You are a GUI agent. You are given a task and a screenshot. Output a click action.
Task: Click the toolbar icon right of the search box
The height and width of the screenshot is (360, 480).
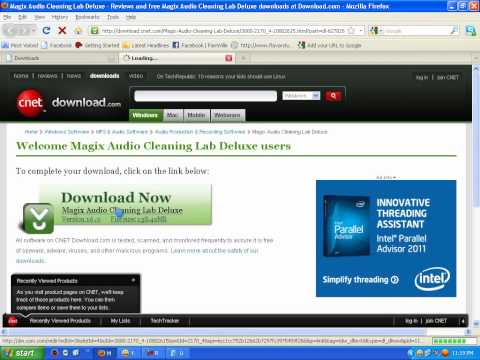click(x=471, y=31)
